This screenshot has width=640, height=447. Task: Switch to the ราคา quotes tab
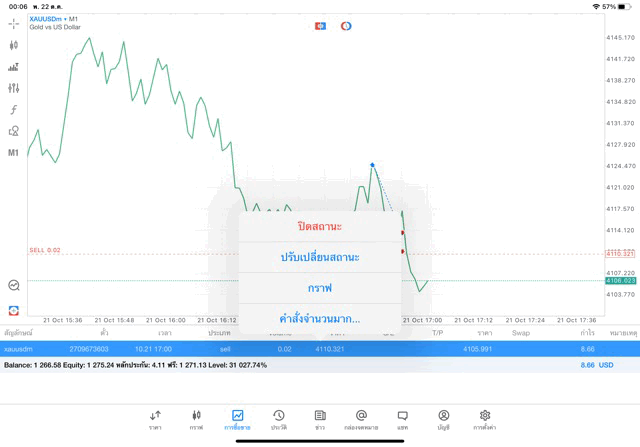point(155,420)
